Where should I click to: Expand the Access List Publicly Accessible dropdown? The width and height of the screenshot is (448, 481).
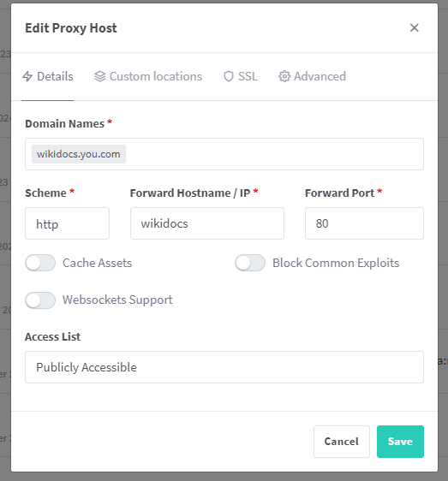coord(224,367)
